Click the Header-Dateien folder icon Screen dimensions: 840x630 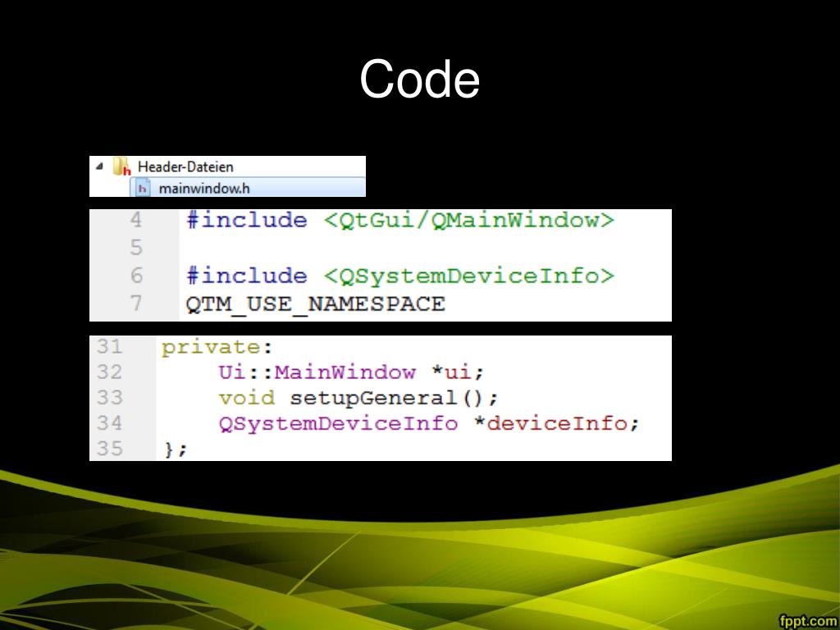[121, 167]
